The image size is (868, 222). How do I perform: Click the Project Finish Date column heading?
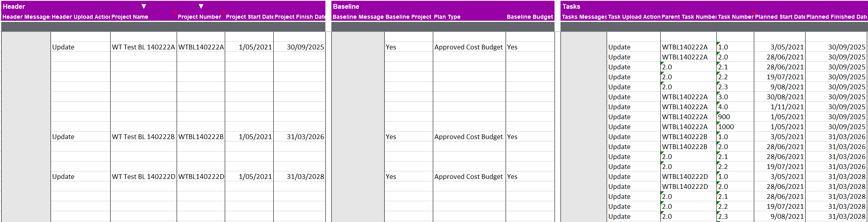pyautogui.click(x=300, y=17)
